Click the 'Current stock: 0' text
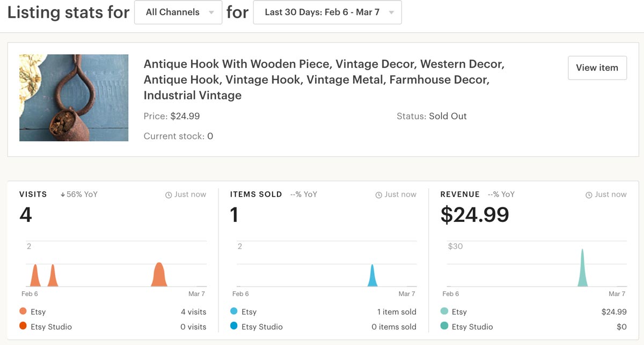The height and width of the screenshot is (345, 644). tap(178, 136)
